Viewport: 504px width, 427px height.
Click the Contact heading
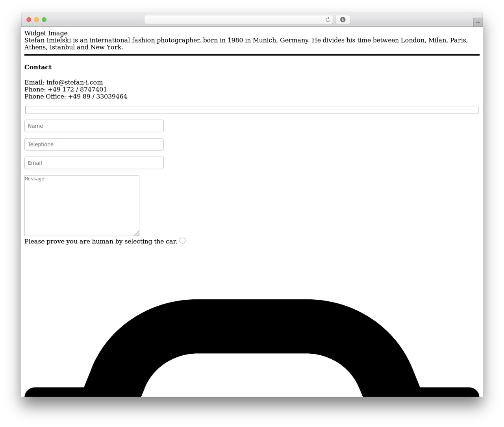(38, 67)
